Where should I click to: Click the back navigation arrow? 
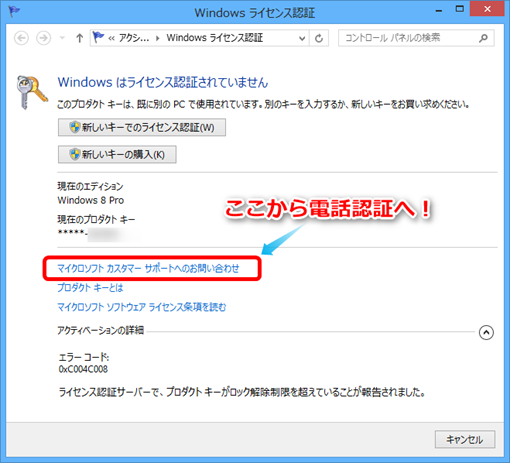21,38
